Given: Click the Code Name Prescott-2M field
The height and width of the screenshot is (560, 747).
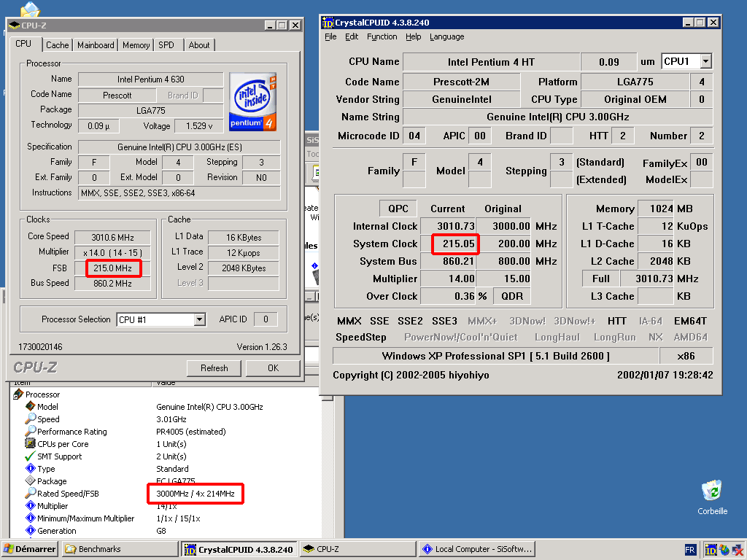Looking at the screenshot, I should tap(461, 82).
